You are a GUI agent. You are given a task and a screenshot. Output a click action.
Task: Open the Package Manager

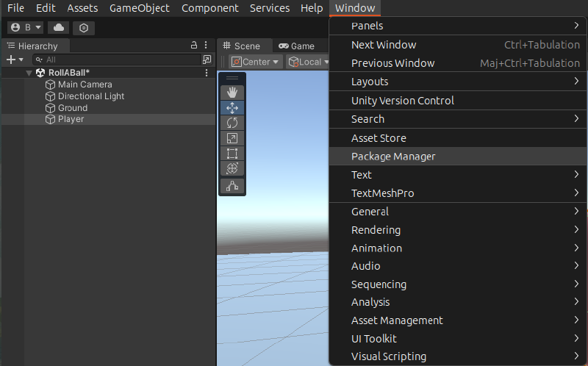458,157
